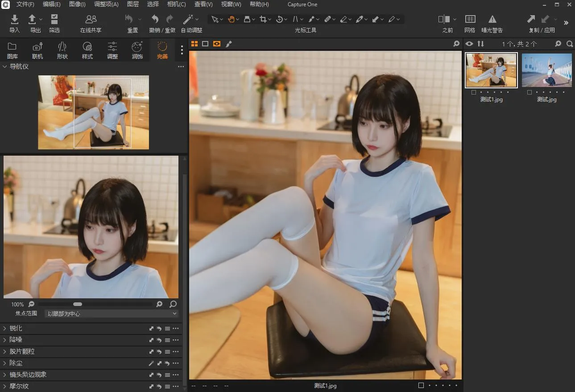Click the focus preview zoom slider
The width and height of the screenshot is (575, 392).
point(78,304)
